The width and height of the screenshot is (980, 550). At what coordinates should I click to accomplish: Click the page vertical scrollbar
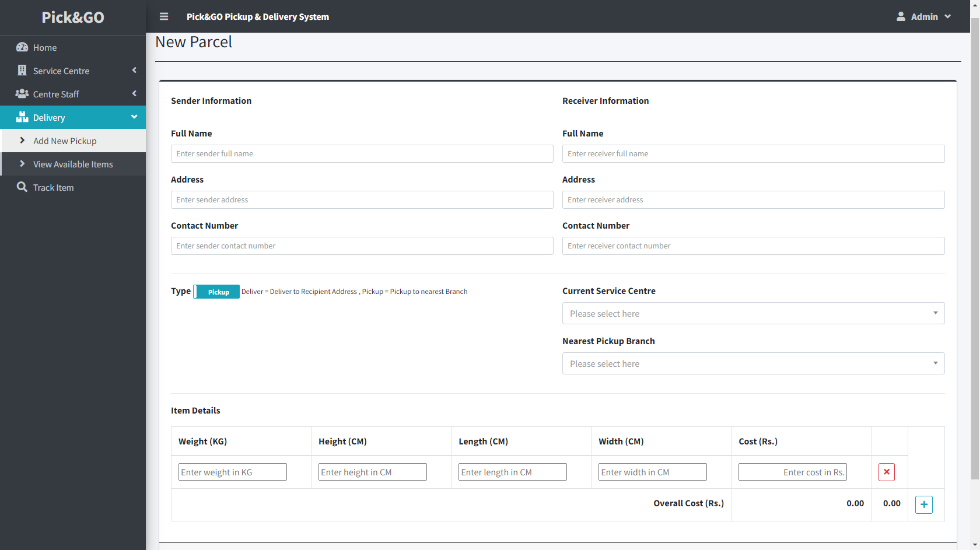point(975,249)
